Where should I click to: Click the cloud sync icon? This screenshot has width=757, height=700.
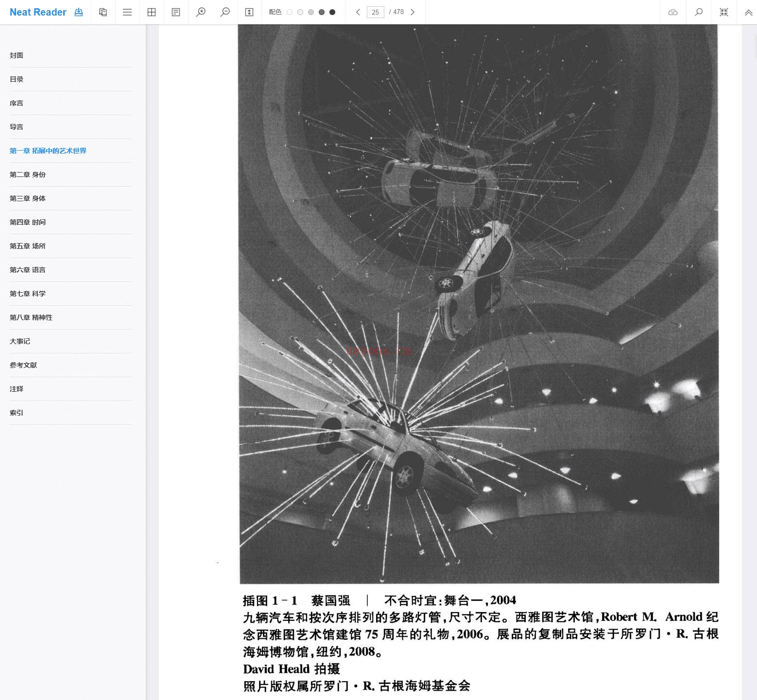pyautogui.click(x=673, y=12)
